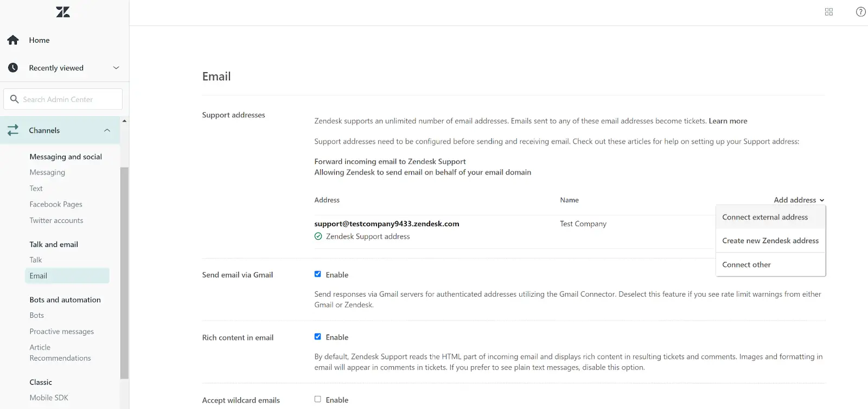This screenshot has width=868, height=409.
Task: Open the Learn more link
Action: pyautogui.click(x=727, y=121)
